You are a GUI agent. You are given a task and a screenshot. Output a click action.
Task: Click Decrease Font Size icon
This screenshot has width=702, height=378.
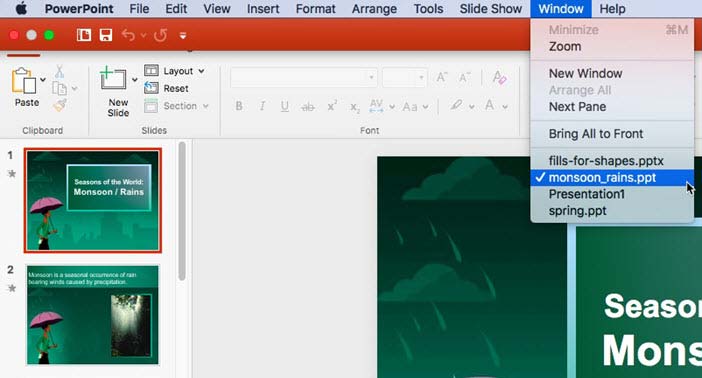click(464, 77)
